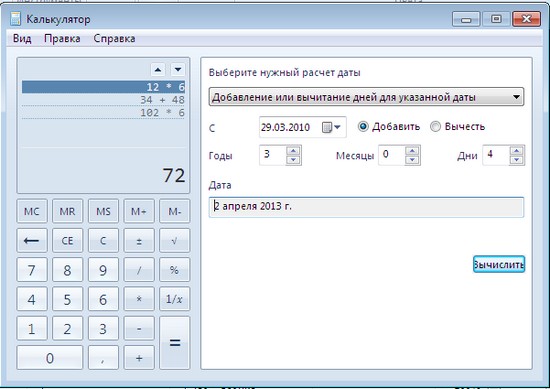Click the square root key
The width and height of the screenshot is (550, 389).
[x=174, y=241]
